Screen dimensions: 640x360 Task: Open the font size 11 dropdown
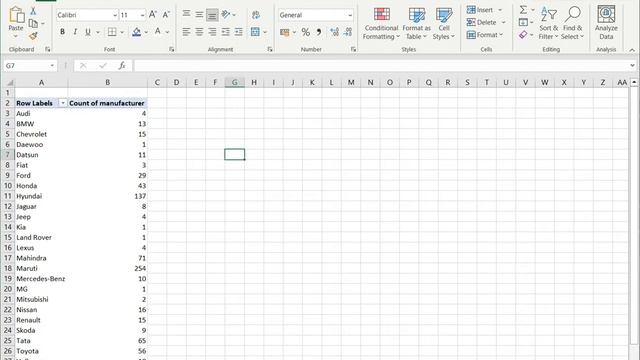pos(142,15)
